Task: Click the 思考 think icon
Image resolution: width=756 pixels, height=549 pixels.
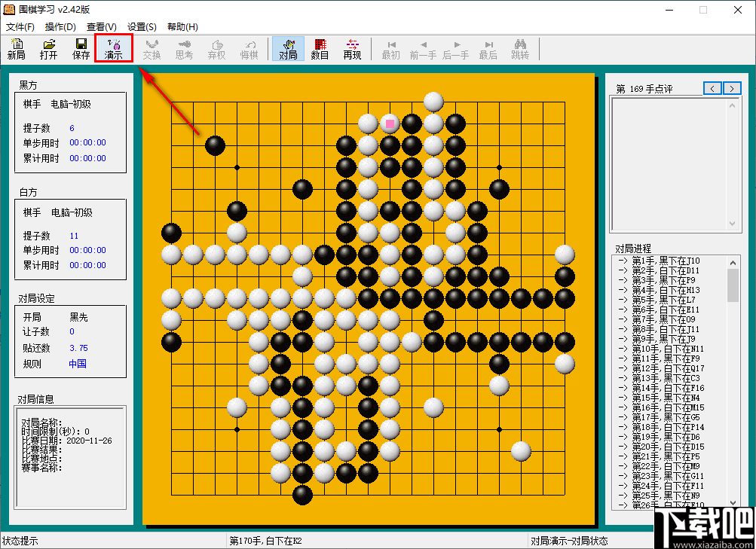Action: click(184, 50)
